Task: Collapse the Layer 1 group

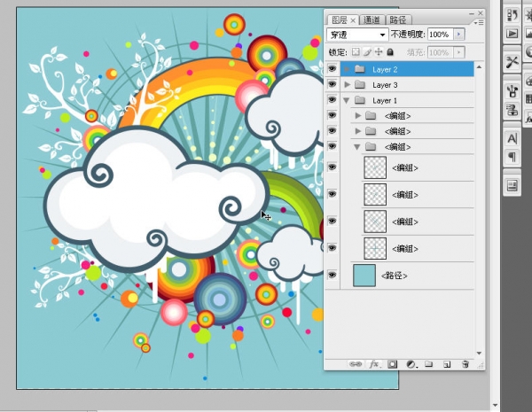Action: (x=348, y=101)
